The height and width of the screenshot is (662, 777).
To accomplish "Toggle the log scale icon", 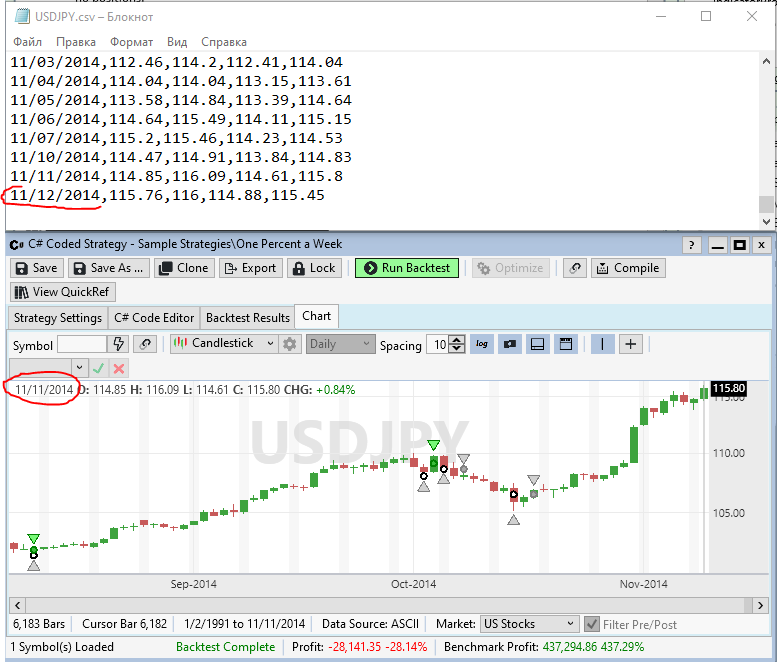I will click(x=483, y=344).
